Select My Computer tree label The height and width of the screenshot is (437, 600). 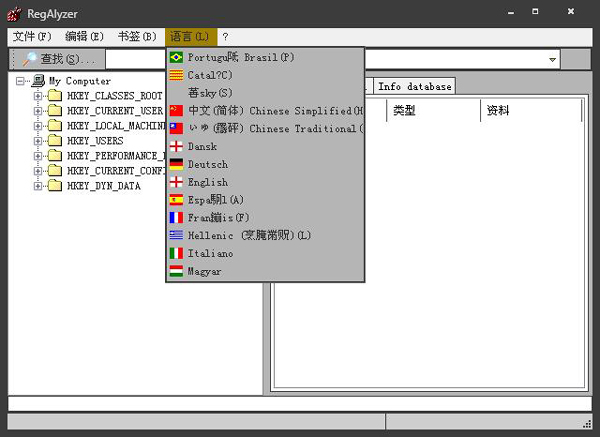[80, 81]
